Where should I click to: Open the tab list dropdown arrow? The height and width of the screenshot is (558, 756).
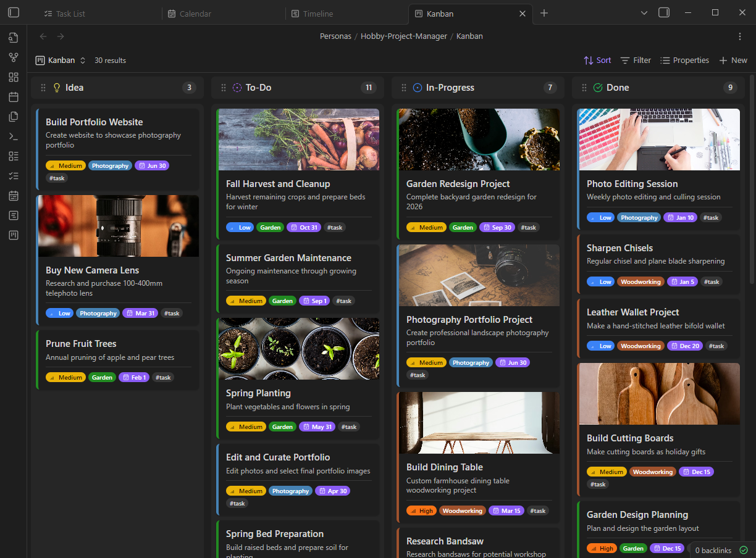coord(644,12)
